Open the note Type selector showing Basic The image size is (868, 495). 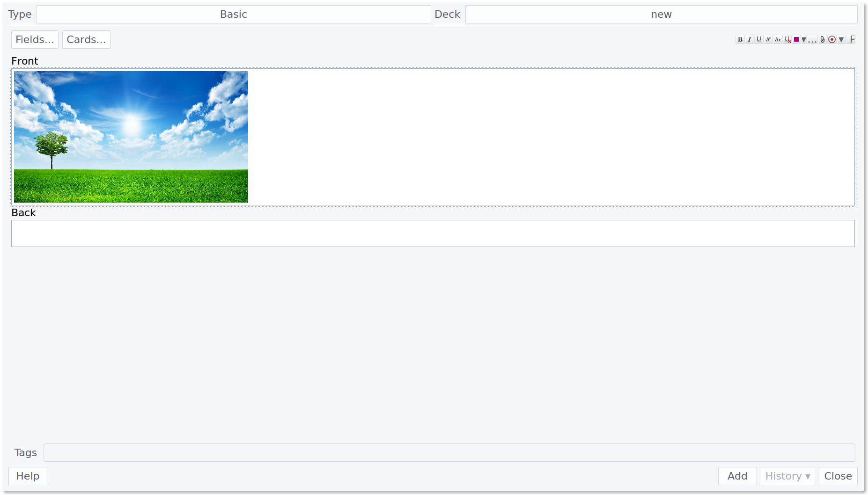click(233, 15)
